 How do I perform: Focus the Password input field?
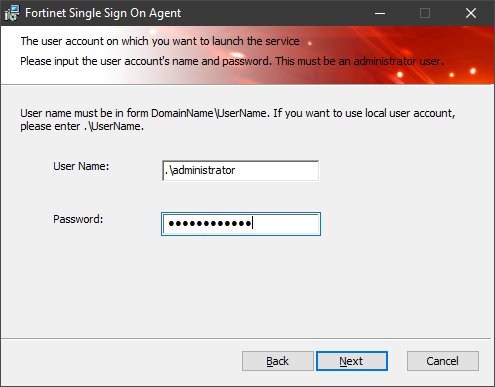tap(241, 224)
